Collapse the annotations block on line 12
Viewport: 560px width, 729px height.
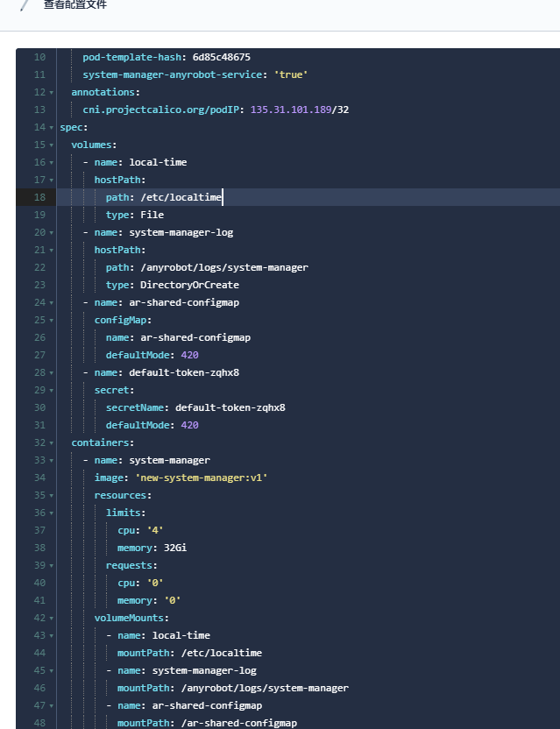point(52,92)
